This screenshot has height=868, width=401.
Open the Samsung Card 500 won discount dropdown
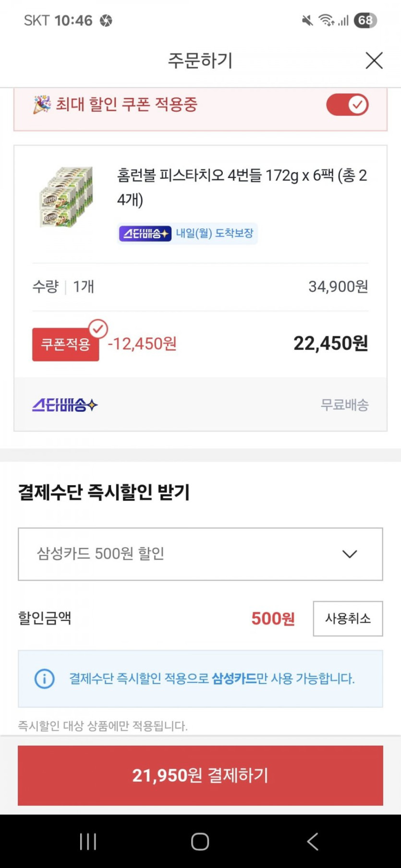(x=200, y=554)
